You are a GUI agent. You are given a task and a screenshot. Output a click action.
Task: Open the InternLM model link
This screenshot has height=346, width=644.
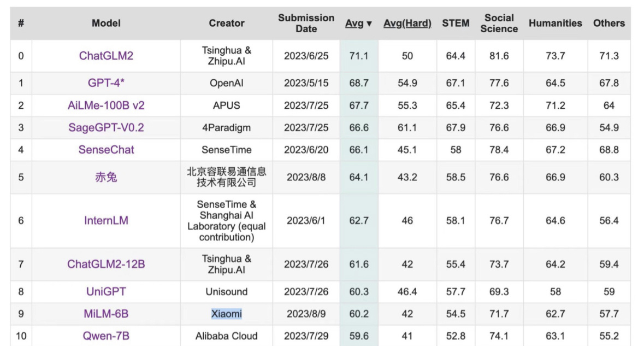click(x=105, y=220)
